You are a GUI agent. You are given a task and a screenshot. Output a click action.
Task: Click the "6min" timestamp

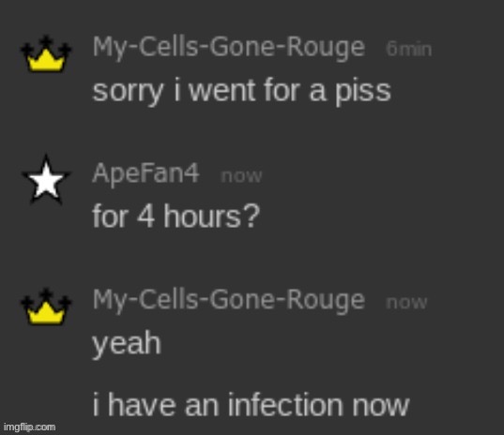(409, 50)
